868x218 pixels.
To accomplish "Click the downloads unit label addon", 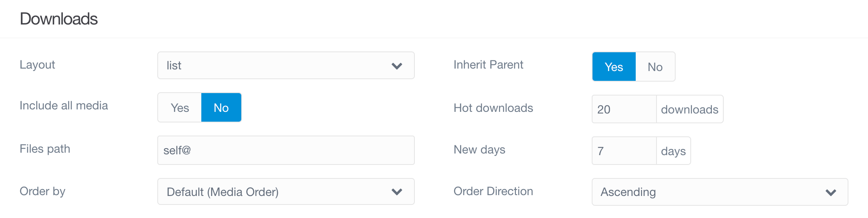I will (x=690, y=109).
